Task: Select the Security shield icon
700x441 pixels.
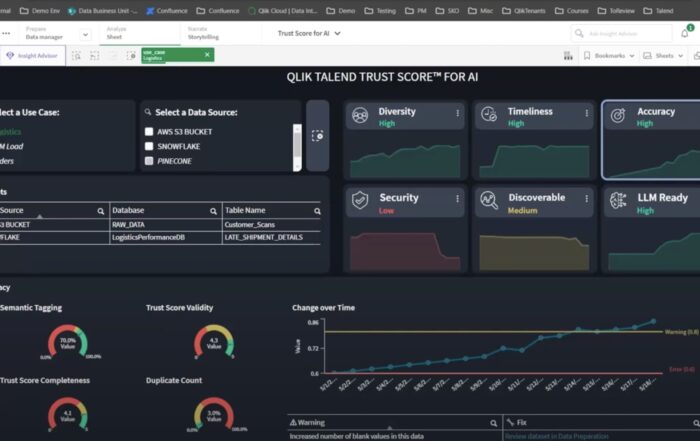Action: point(360,200)
